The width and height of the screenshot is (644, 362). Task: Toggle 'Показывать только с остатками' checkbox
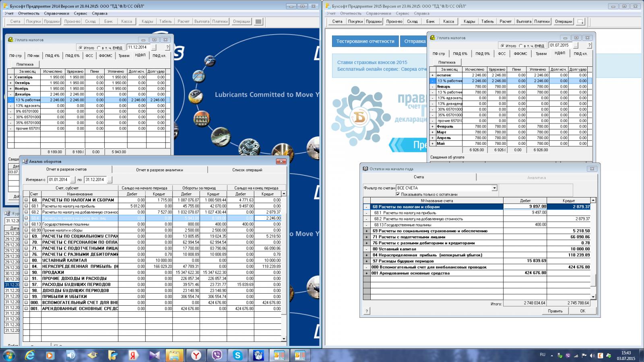398,194
